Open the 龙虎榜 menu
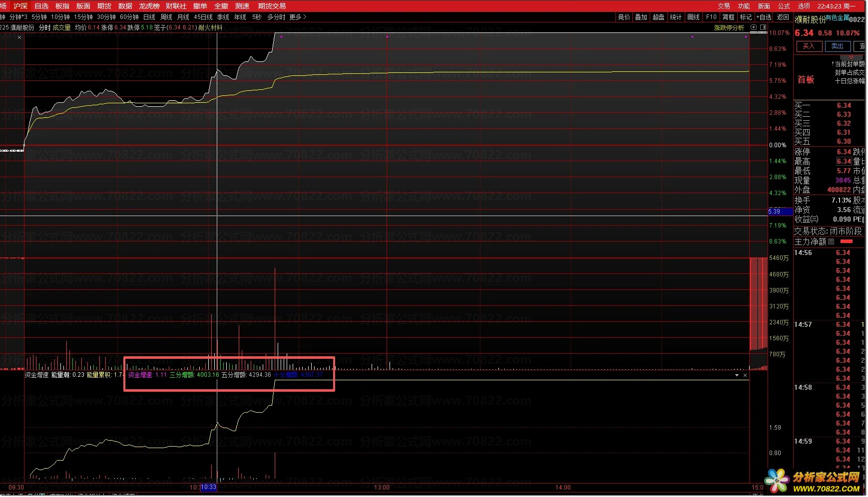The width and height of the screenshot is (868, 497). pyautogui.click(x=149, y=6)
